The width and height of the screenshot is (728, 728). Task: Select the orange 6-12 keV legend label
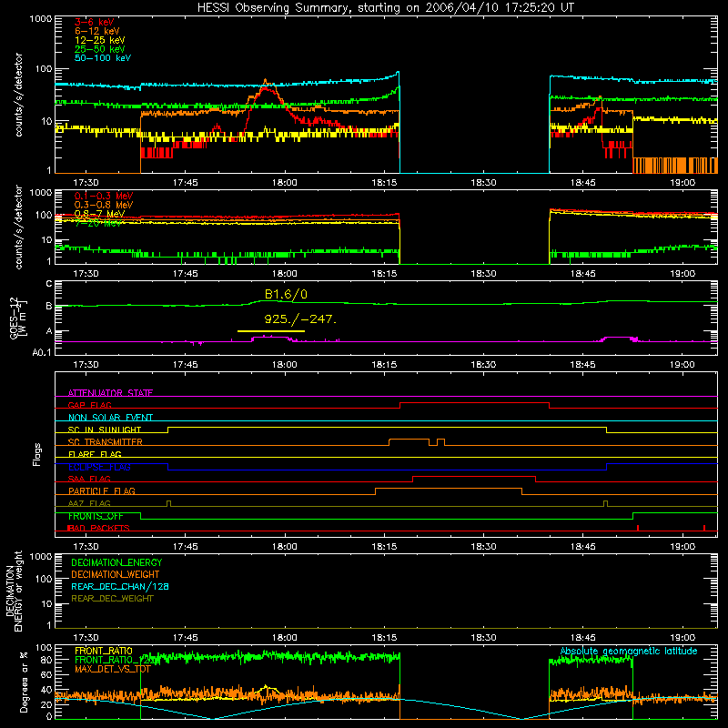(x=97, y=31)
